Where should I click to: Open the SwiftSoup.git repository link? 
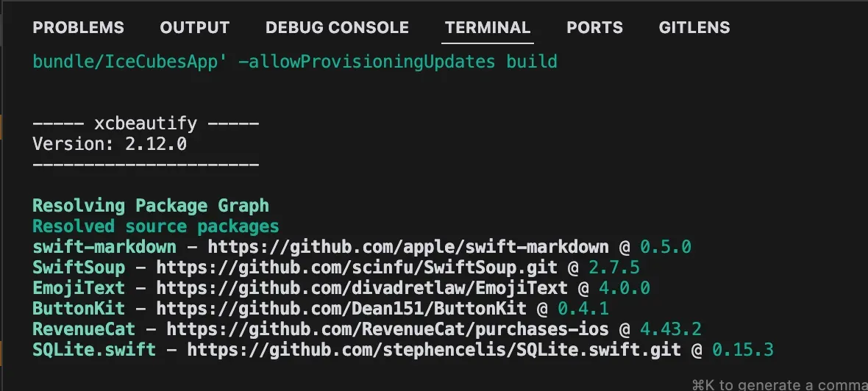click(x=357, y=268)
